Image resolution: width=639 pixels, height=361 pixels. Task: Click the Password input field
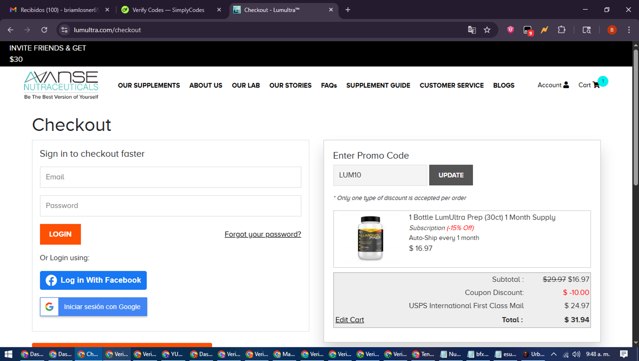click(170, 205)
